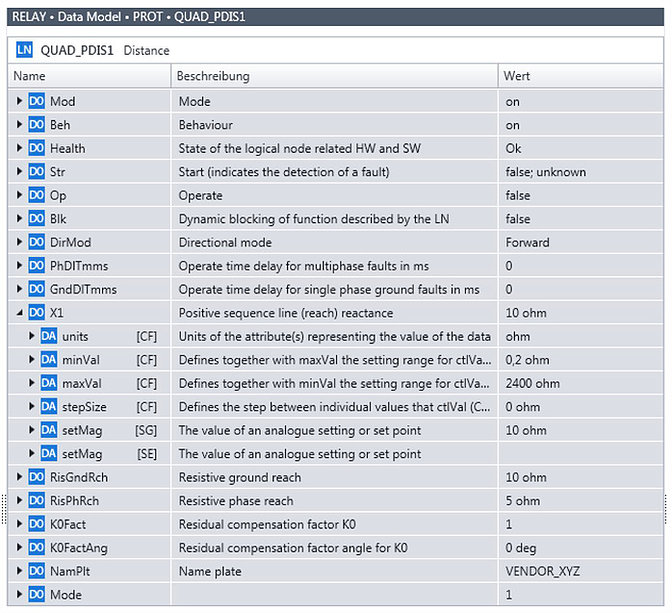Expand the maxVal data attribute
The width and height of the screenshot is (672, 613).
(x=32, y=383)
